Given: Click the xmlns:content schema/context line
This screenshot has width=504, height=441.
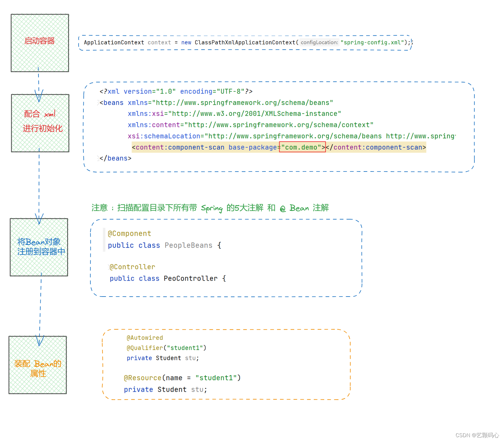Looking at the screenshot, I should (251, 125).
